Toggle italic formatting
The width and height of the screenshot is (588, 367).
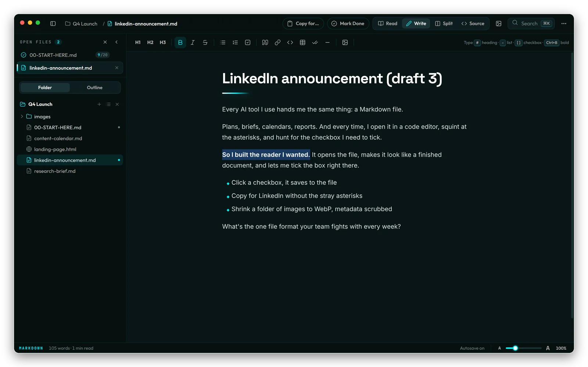point(193,43)
